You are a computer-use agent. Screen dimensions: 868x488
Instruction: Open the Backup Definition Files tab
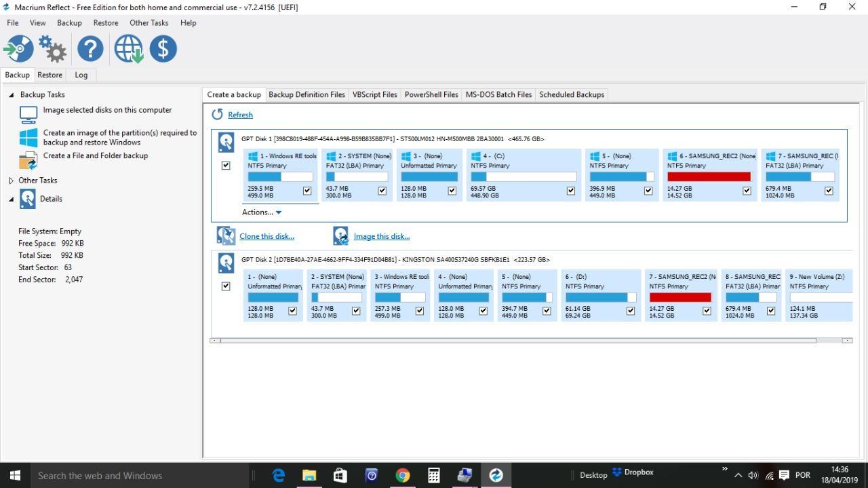tap(307, 94)
